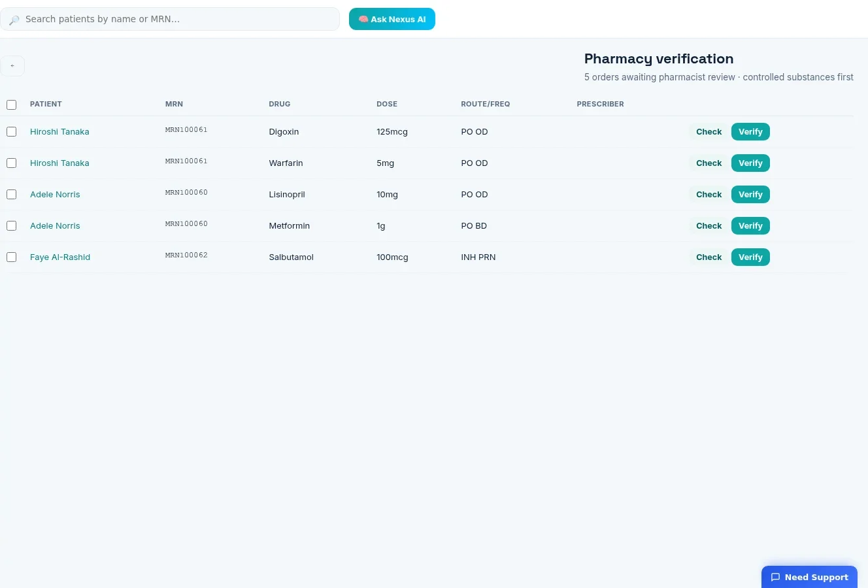Run Check on the Salbutamol order
The image size is (868, 588).
[709, 257]
